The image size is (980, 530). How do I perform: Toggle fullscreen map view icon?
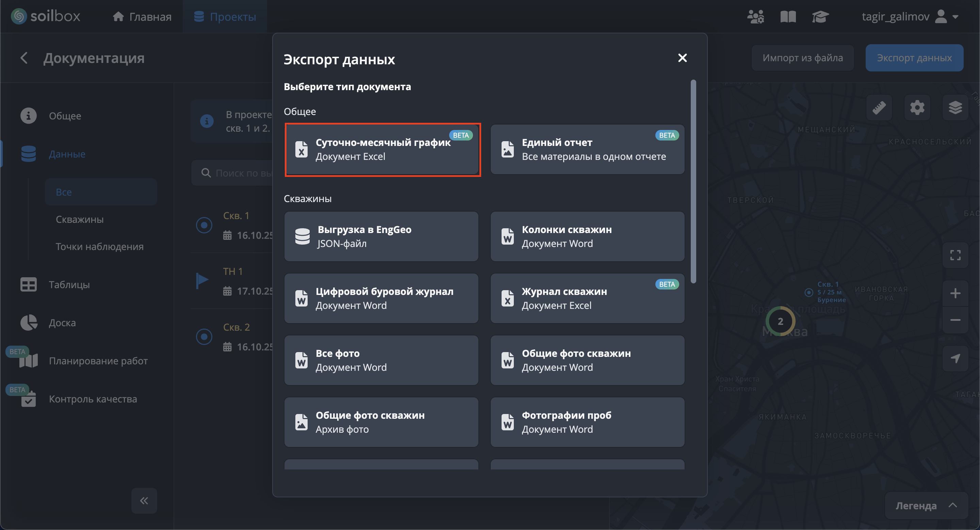coord(955,255)
